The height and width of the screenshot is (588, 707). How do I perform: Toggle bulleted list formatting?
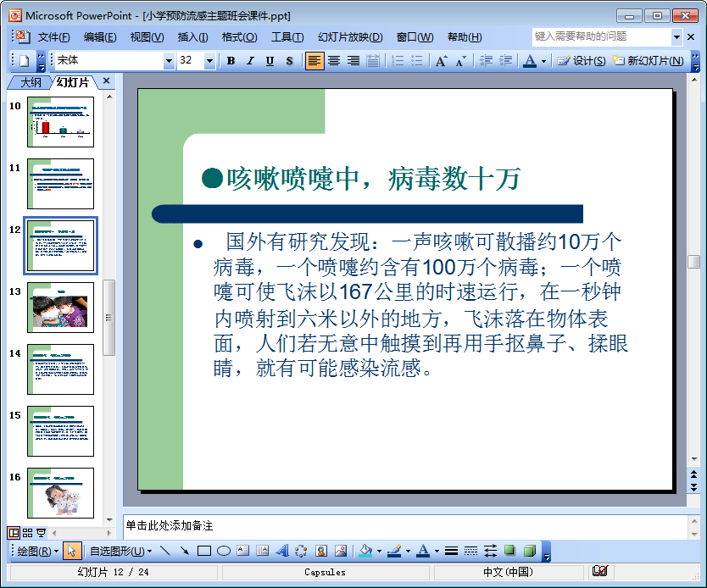click(417, 61)
